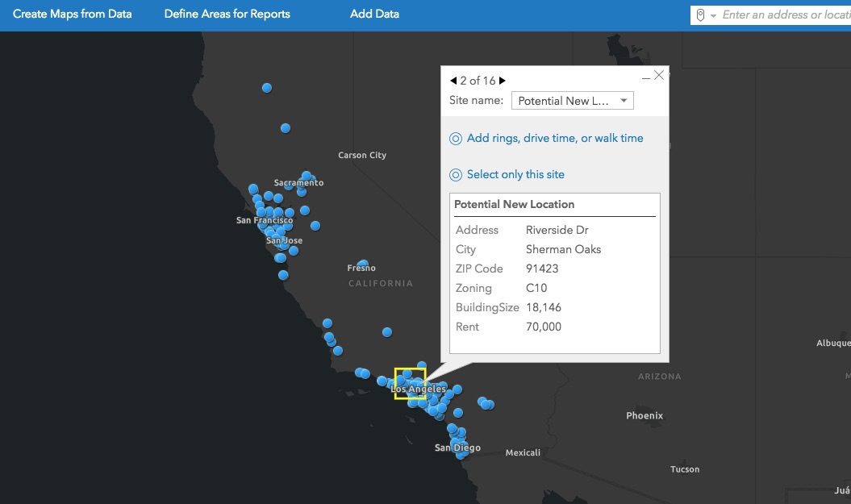Open Define Areas for Reports menu
851x504 pixels.
[227, 15]
